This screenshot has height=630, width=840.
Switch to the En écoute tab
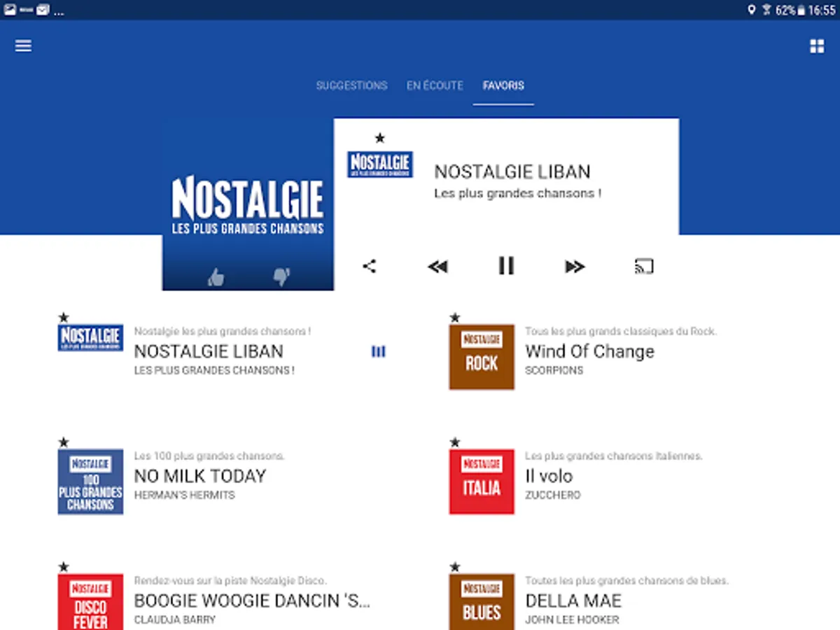point(435,85)
